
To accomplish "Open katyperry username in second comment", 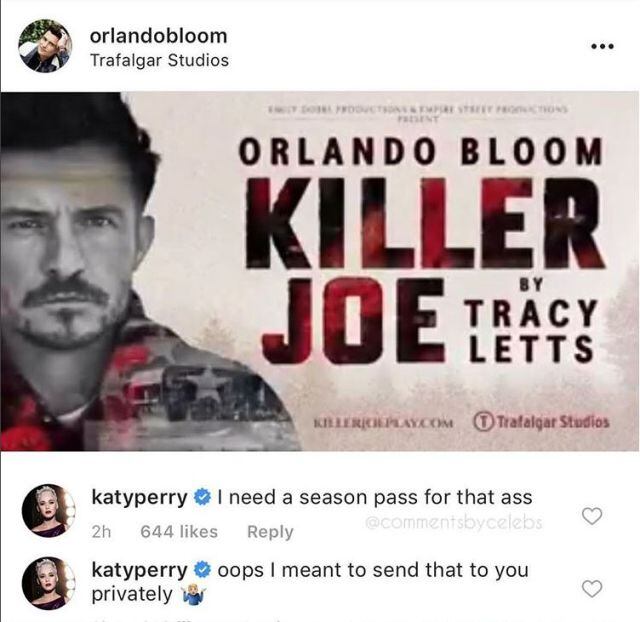I will coord(140,570).
